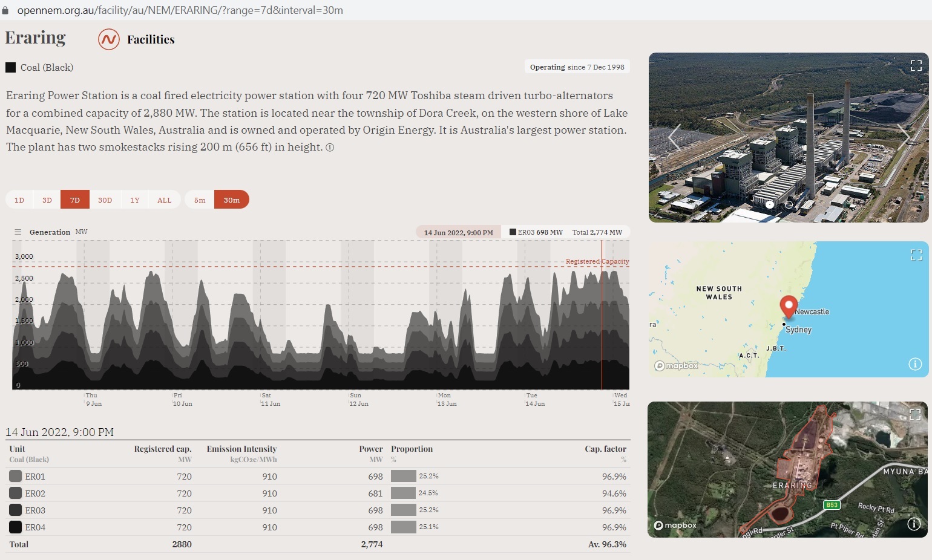Show the next photo with right arrow
932x560 pixels.
(x=904, y=137)
